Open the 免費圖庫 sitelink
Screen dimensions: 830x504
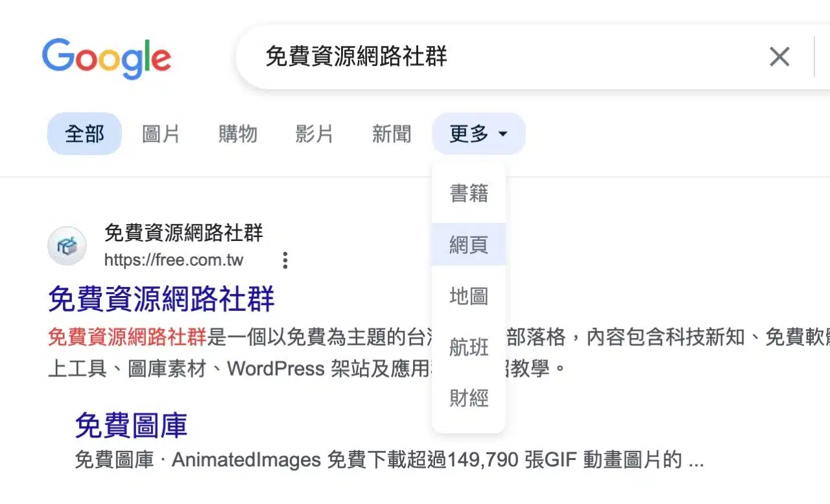(x=131, y=426)
